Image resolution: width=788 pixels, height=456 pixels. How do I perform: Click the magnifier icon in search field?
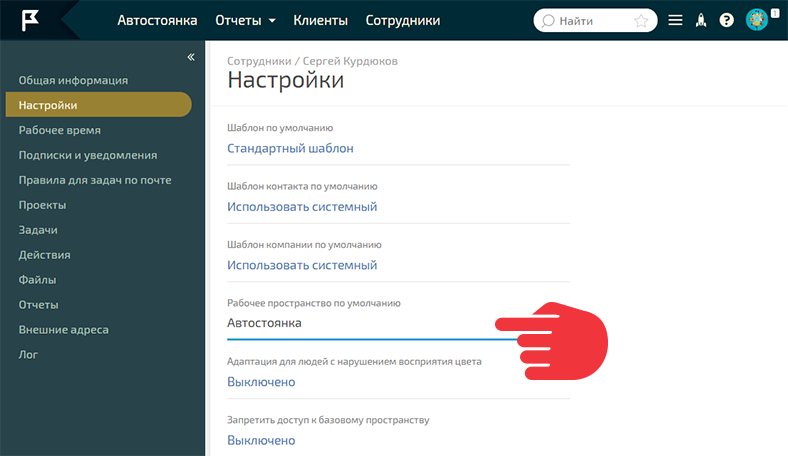pos(547,21)
